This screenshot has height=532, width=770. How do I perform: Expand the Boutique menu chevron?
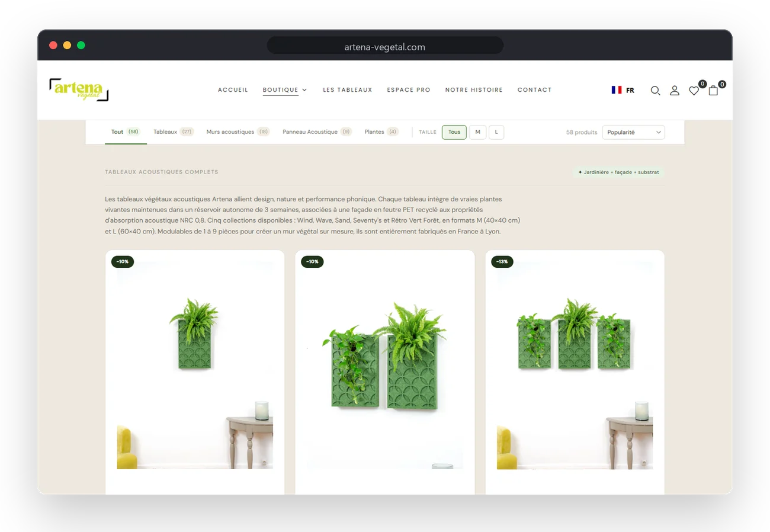pos(304,90)
